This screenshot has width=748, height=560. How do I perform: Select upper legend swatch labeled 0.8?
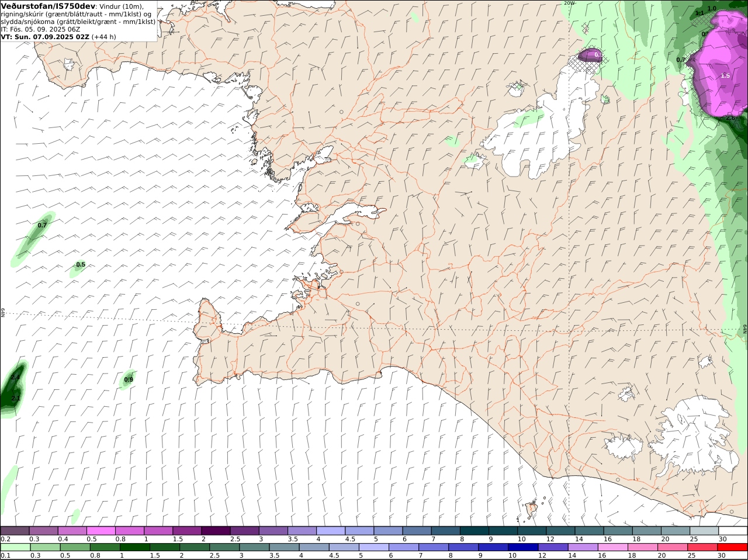pyautogui.click(x=130, y=530)
